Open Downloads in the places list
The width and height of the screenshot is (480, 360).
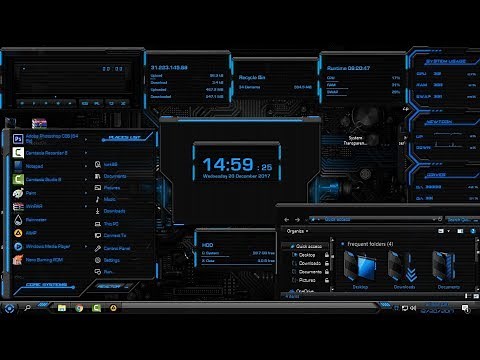coord(110,211)
